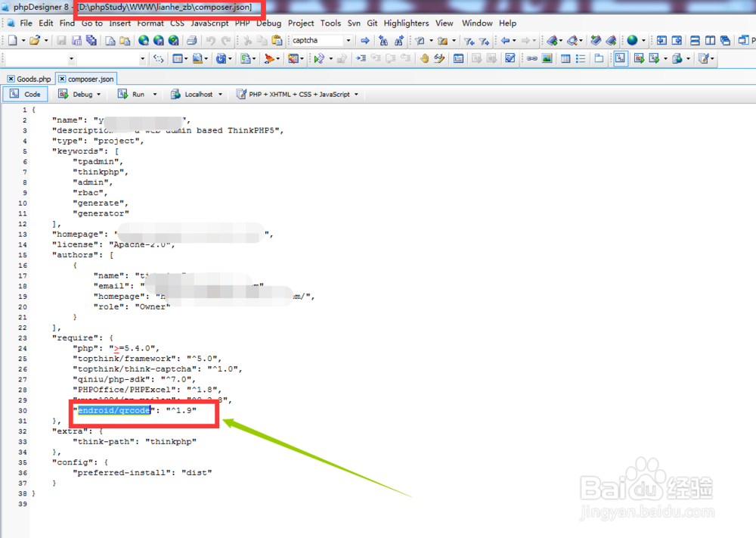Click the Paste clipboard icon
The width and height of the screenshot is (756, 538).
(x=277, y=41)
